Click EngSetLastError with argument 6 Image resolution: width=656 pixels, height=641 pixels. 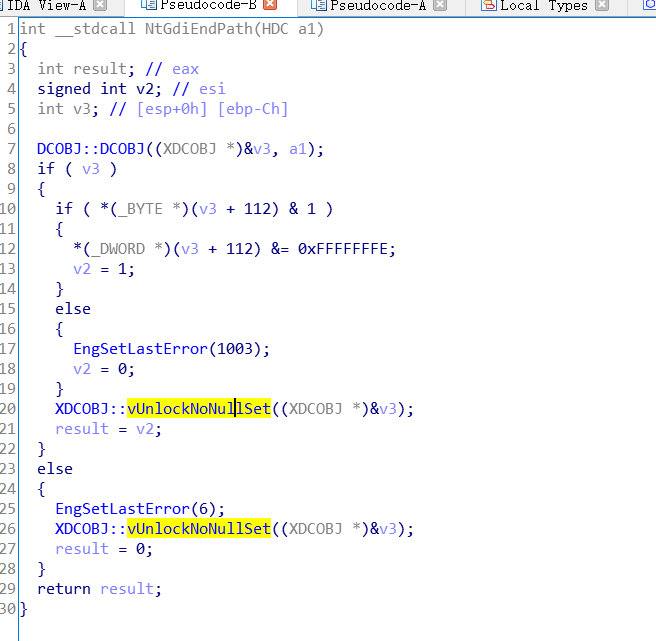(x=122, y=509)
